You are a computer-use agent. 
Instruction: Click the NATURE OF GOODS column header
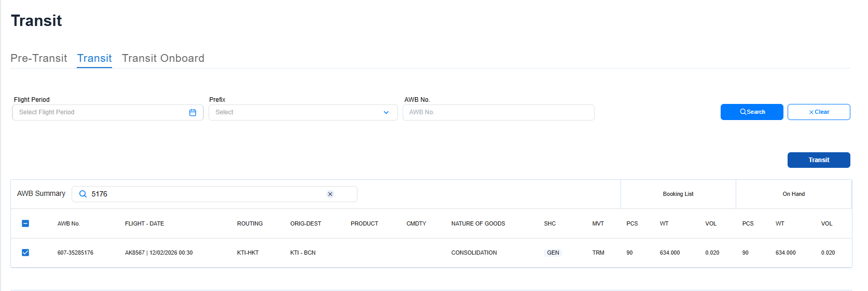(x=478, y=223)
